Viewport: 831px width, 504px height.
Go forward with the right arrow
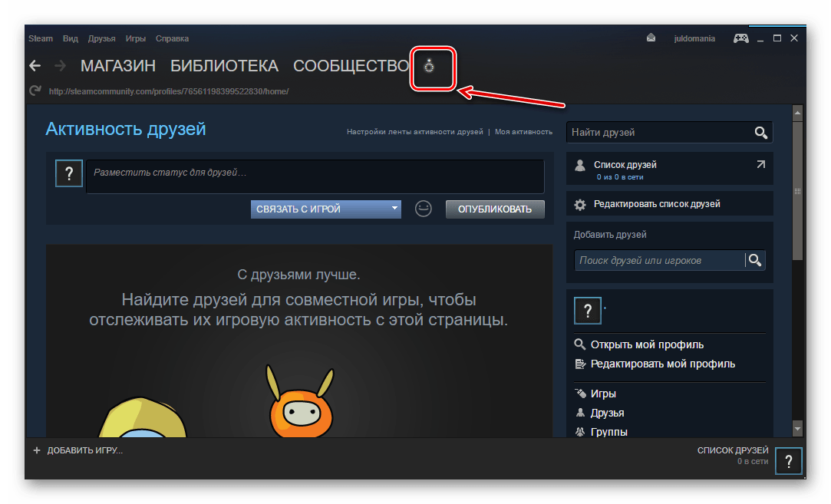[x=60, y=66]
